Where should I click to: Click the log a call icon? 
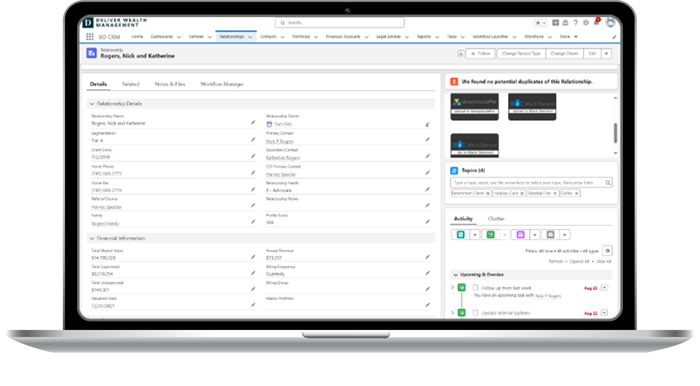461,235
